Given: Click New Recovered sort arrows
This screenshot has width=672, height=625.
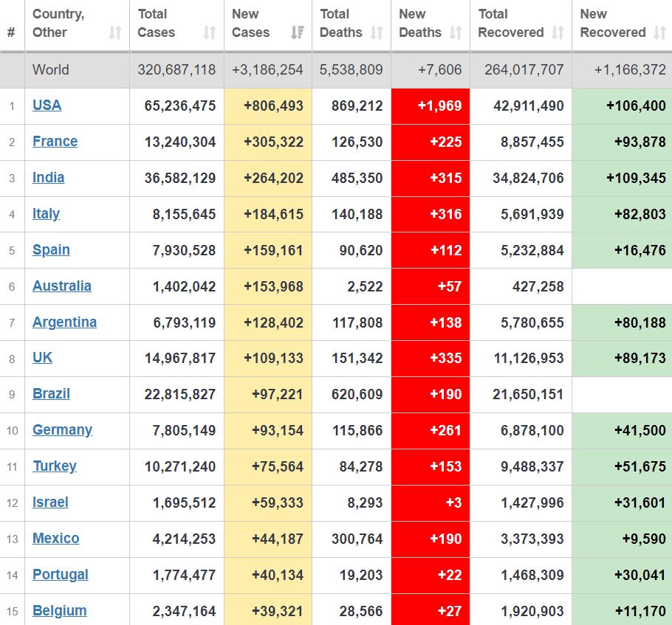Looking at the screenshot, I should (659, 32).
